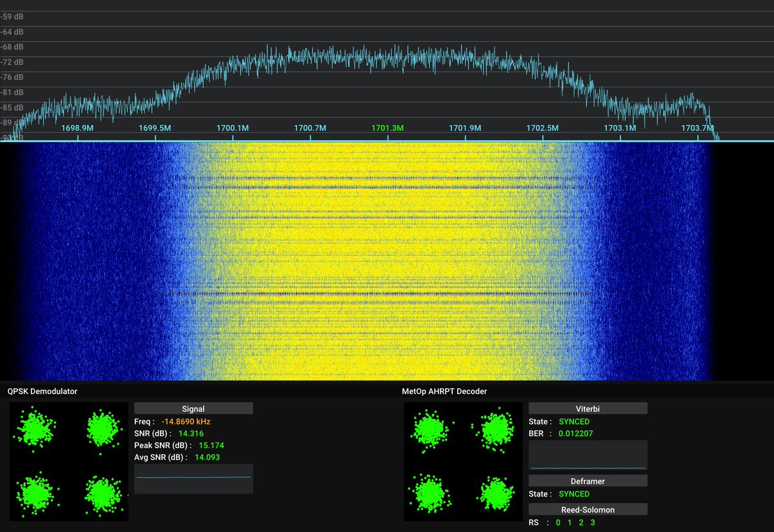Click the -64 dB scale label
774x532 pixels.
point(12,32)
